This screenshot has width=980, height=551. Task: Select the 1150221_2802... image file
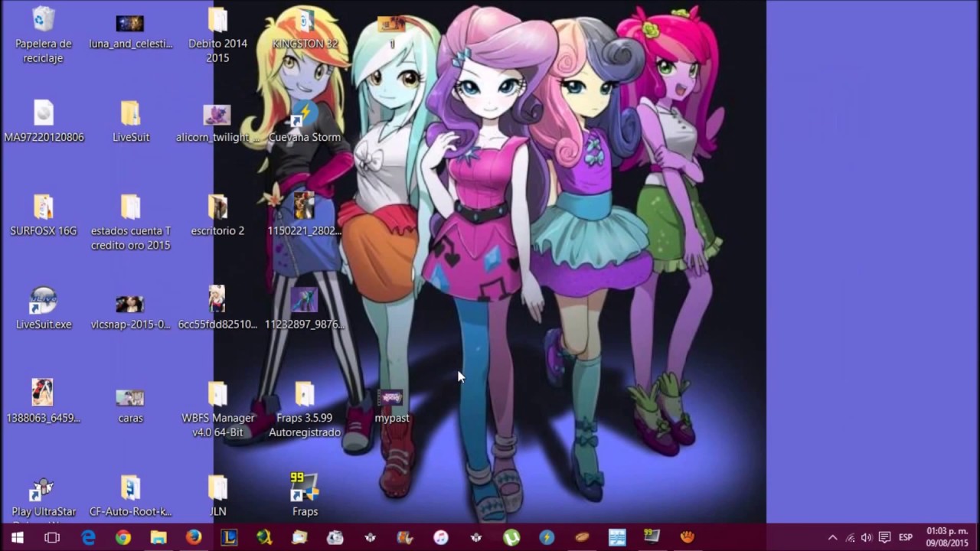[x=305, y=216]
